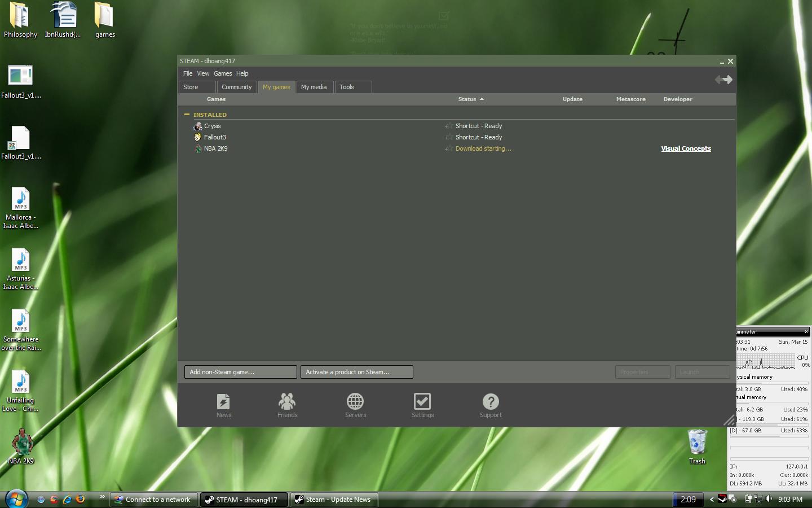Image resolution: width=812 pixels, height=508 pixels.
Task: Click the Crysis game icon in list
Action: (x=197, y=126)
